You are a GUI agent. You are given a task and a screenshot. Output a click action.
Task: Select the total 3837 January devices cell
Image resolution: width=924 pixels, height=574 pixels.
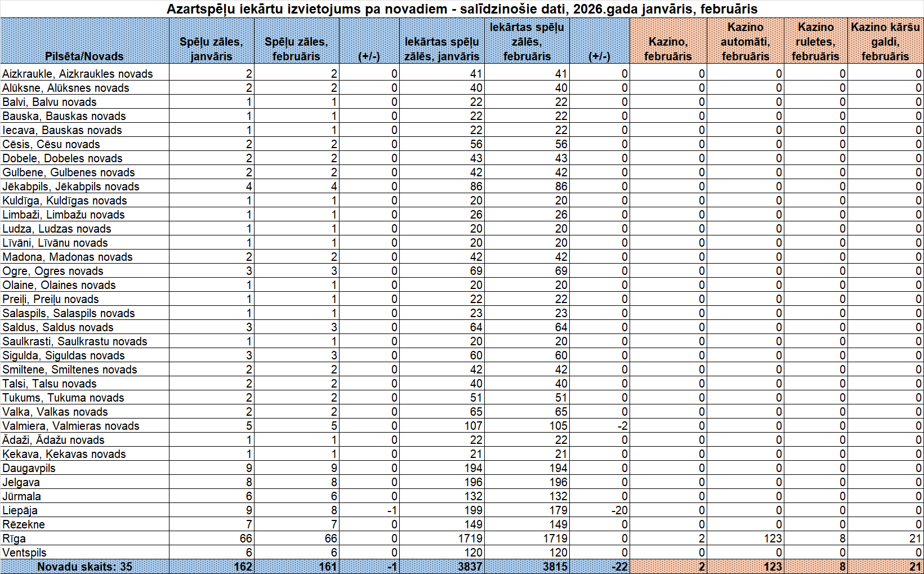[x=470, y=567]
